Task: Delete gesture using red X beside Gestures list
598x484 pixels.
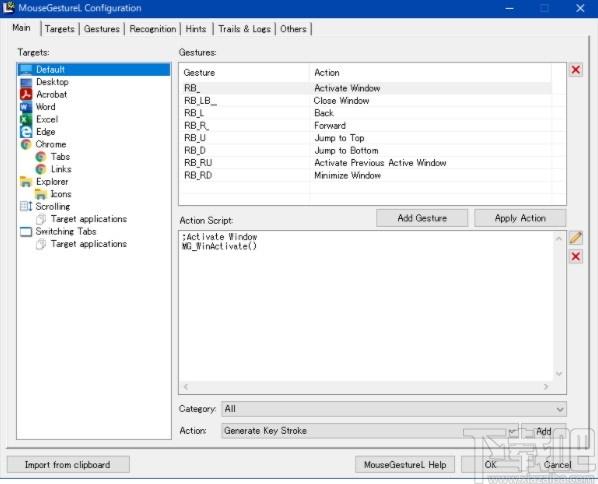Action: click(575, 70)
